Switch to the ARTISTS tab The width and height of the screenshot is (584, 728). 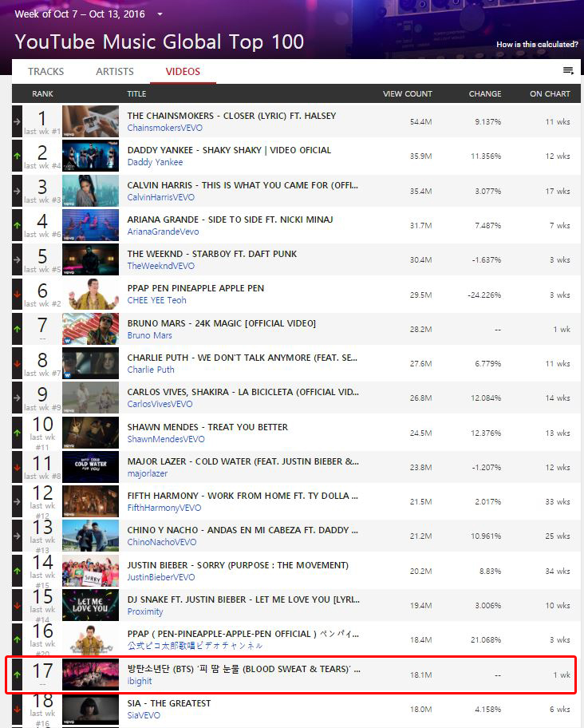[115, 72]
